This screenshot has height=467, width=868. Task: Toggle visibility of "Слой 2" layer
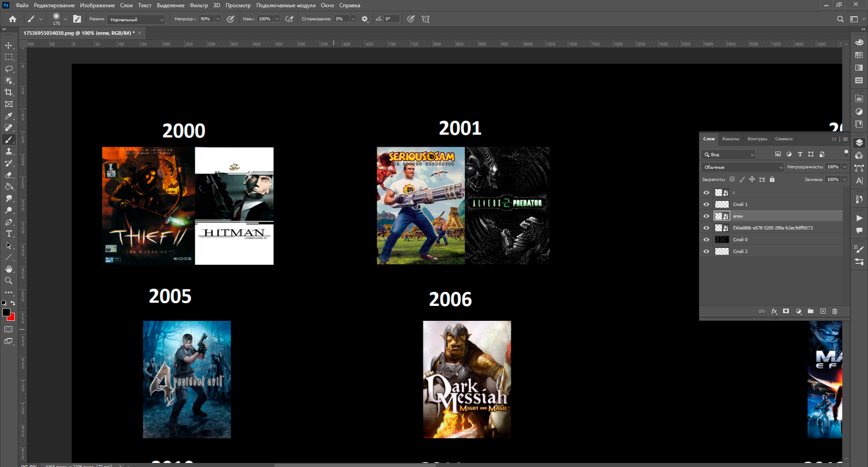point(706,252)
